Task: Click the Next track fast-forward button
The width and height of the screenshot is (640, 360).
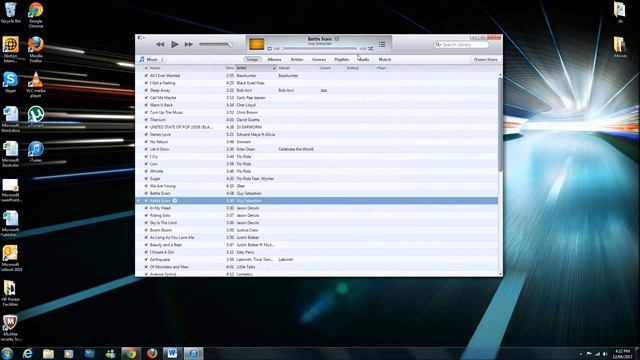Action: click(189, 44)
